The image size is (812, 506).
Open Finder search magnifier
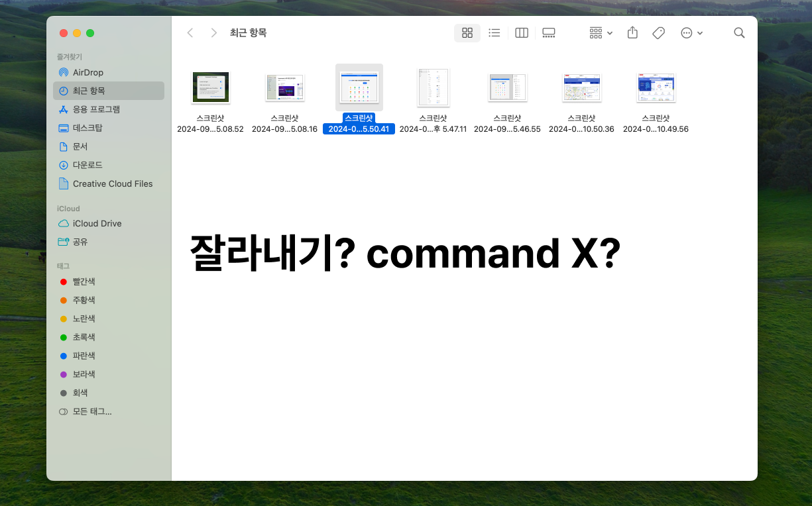click(739, 32)
